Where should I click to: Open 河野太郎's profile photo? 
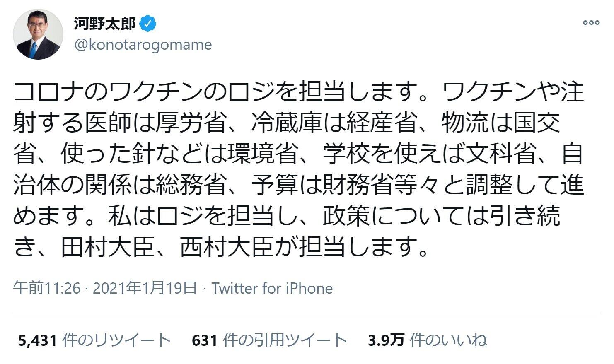38,34
